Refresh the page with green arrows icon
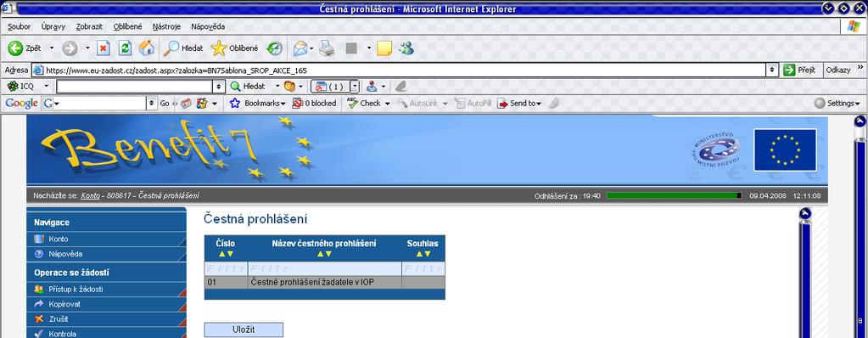 [x=125, y=48]
